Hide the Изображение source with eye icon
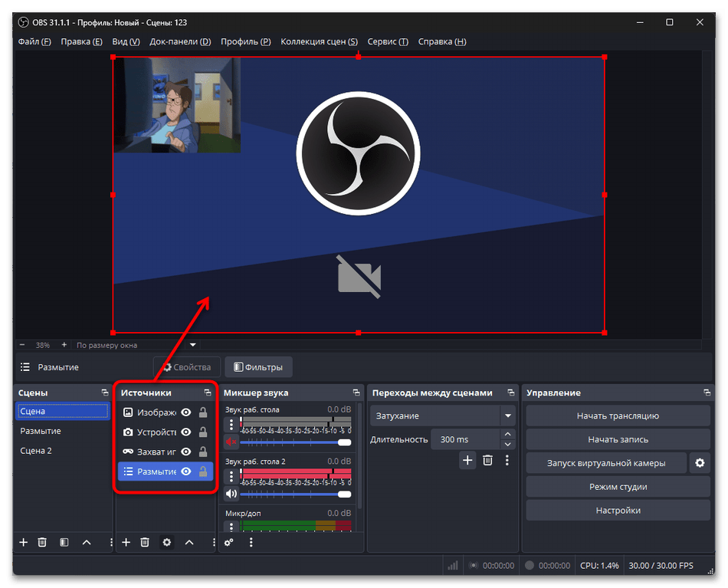The image size is (728, 588). (185, 412)
